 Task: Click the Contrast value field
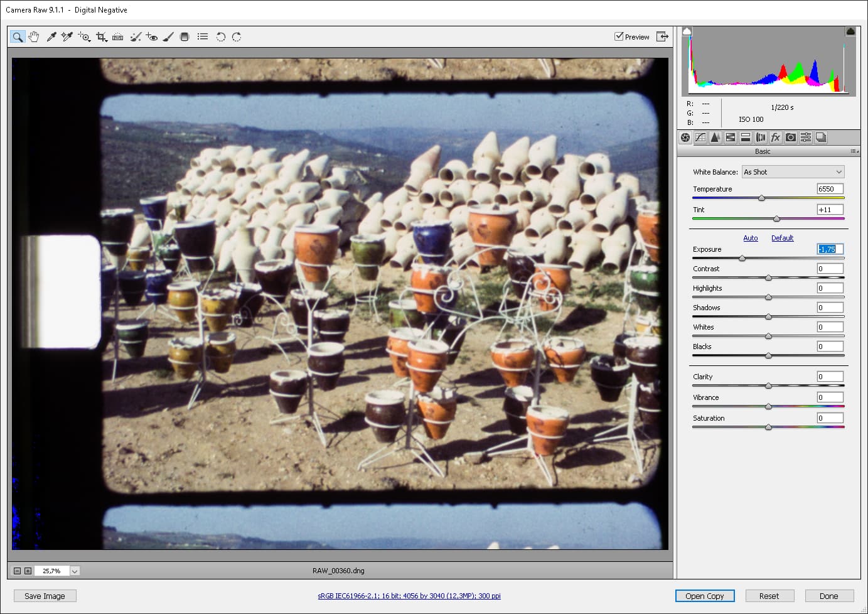click(x=830, y=269)
